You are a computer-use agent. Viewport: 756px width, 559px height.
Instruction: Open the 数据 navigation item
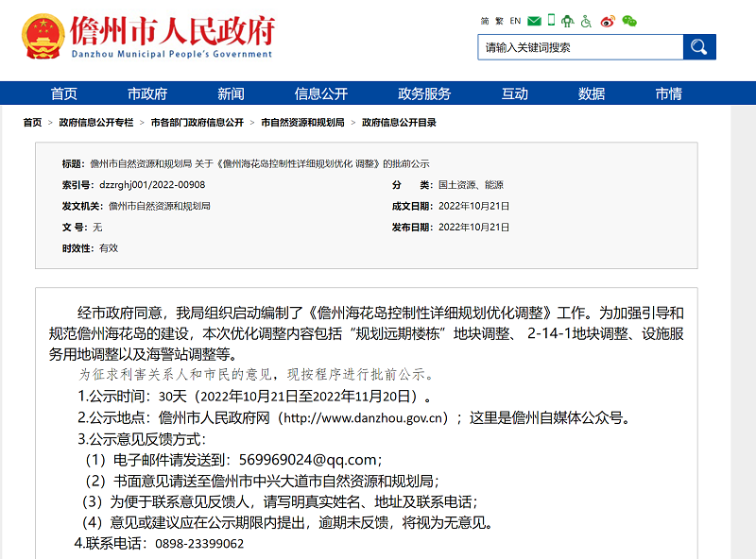592,93
